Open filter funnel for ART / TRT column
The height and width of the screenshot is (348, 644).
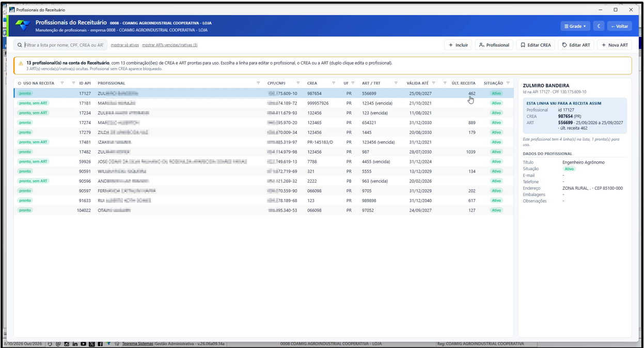click(396, 83)
